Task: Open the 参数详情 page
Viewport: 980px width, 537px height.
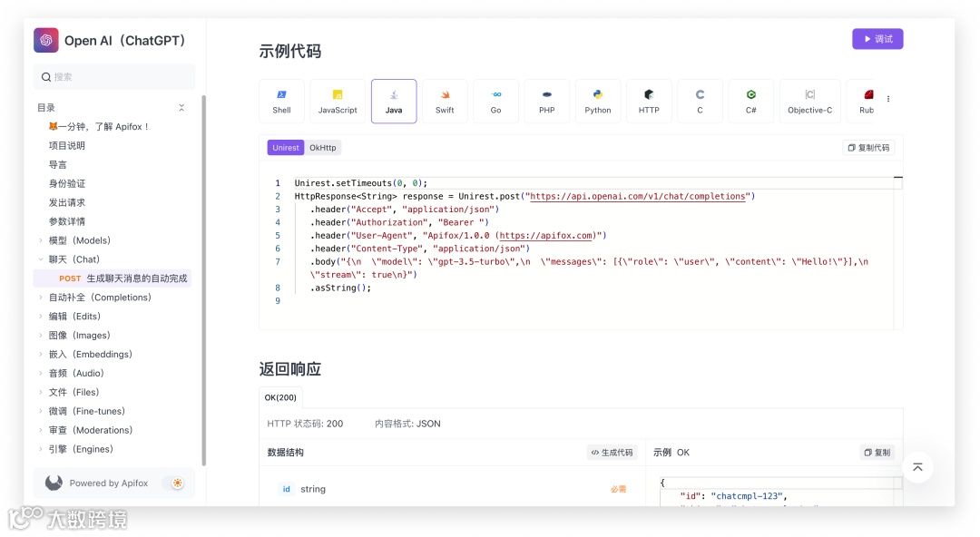Action: [x=67, y=221]
